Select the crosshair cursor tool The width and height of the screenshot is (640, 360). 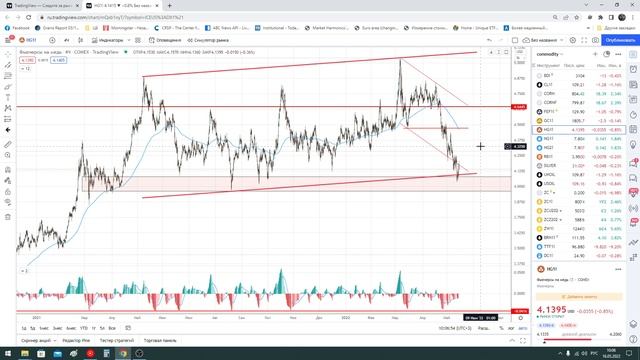click(x=8, y=54)
